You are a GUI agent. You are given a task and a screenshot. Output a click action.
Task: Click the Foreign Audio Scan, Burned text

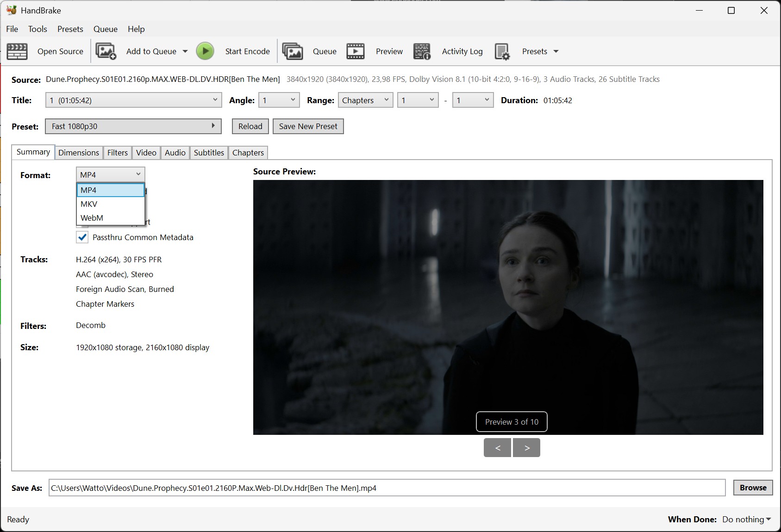point(125,289)
